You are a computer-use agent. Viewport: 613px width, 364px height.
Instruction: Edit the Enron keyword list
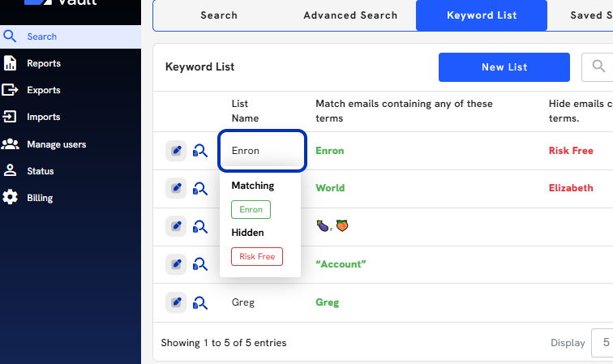click(x=176, y=151)
